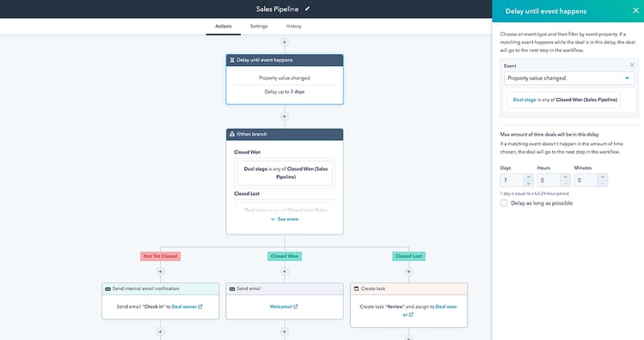Add action below Send internal email notification
The height and width of the screenshot is (340, 644).
click(160, 331)
